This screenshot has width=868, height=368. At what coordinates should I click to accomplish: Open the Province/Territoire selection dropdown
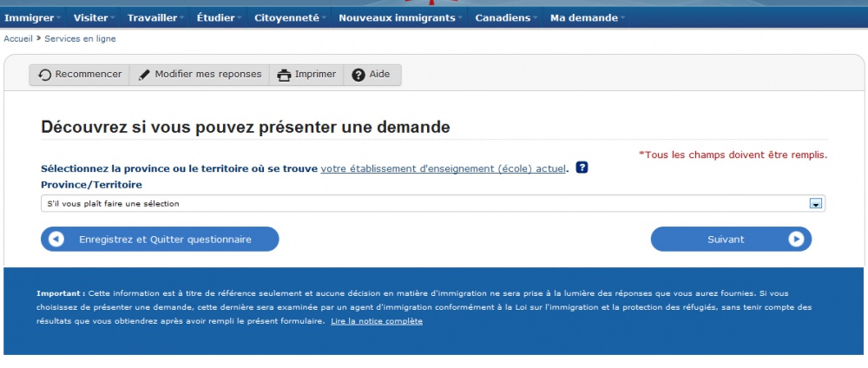point(425,203)
